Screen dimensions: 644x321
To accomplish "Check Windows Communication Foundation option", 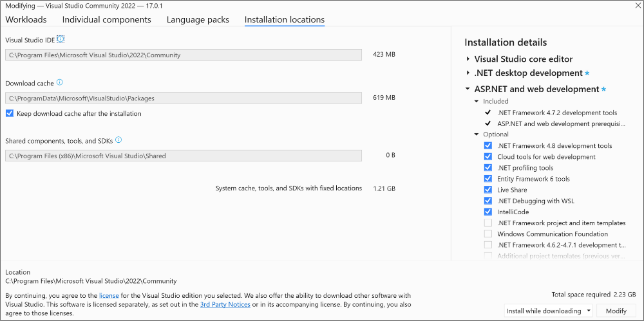I will tap(488, 234).
